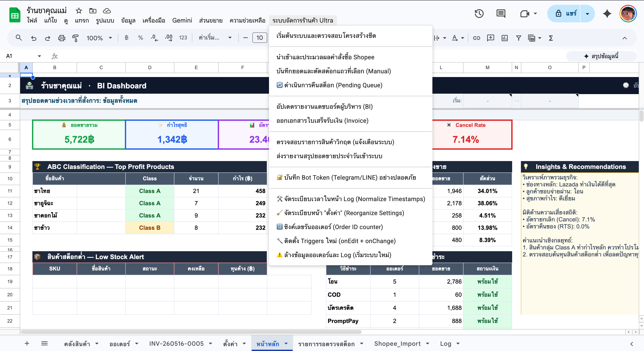Viewport: 644px width, 351px height.
Task: Collapse the toolbar with the chevron
Action: tap(625, 38)
